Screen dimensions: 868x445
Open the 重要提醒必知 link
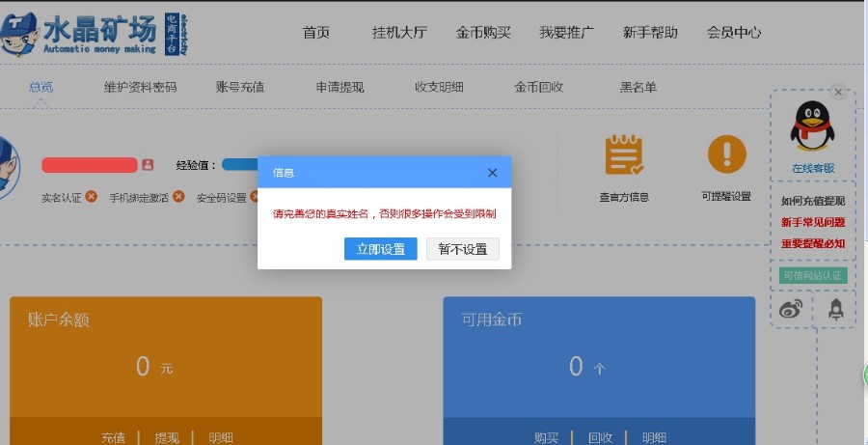(x=813, y=243)
